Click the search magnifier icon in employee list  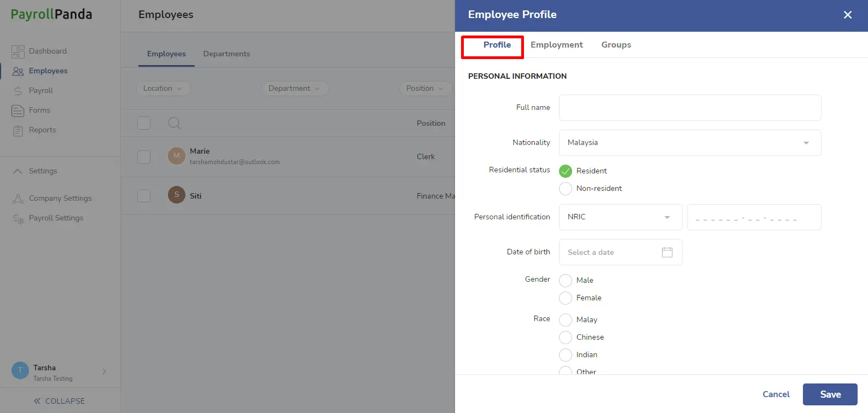(174, 123)
